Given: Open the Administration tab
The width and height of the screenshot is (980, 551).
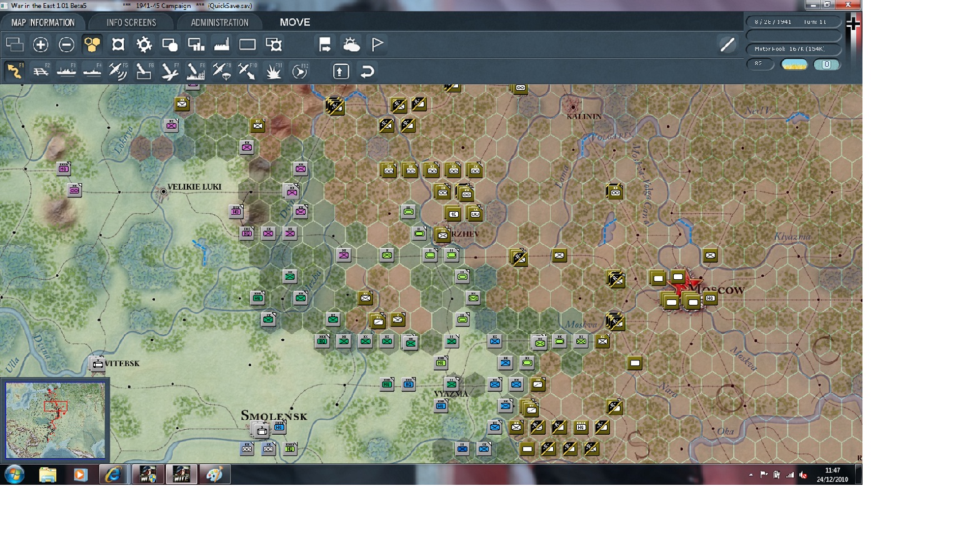Looking at the screenshot, I should point(219,22).
